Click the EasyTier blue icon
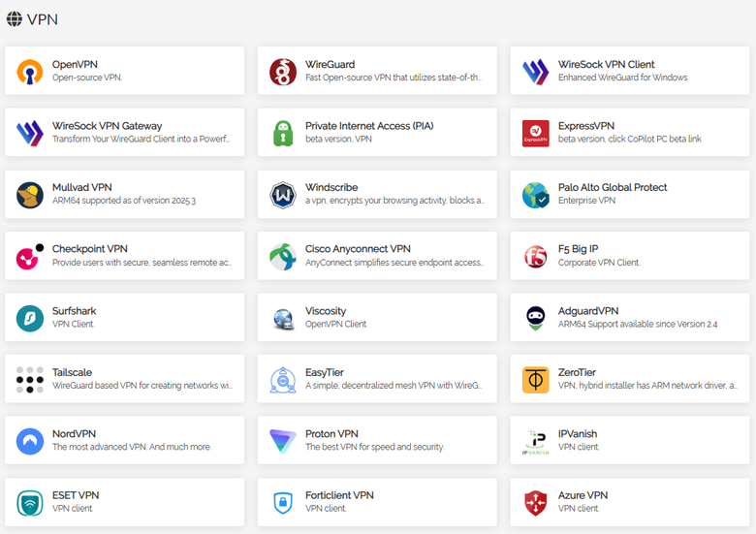The height and width of the screenshot is (534, 756). pos(283,380)
